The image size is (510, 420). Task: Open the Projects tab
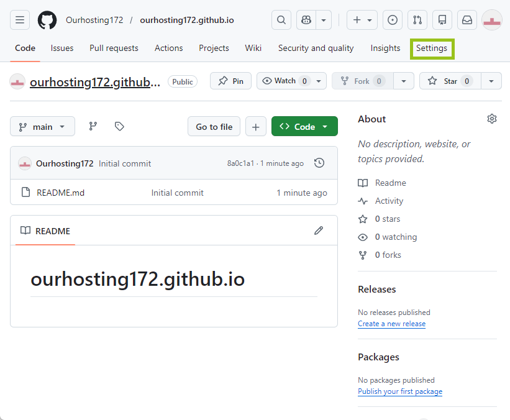point(214,48)
